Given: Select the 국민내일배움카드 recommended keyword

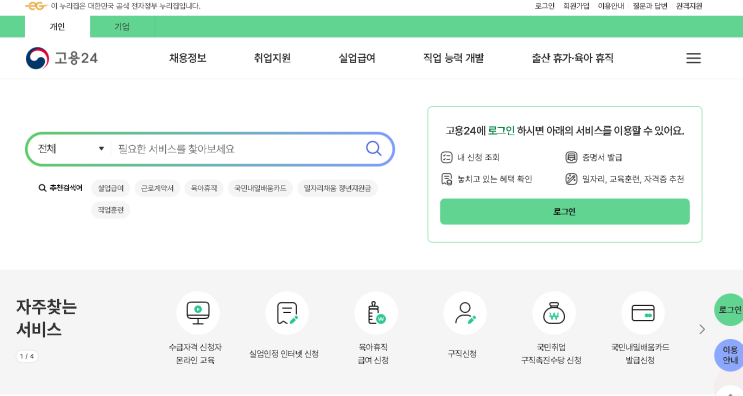Looking at the screenshot, I should click(261, 188).
